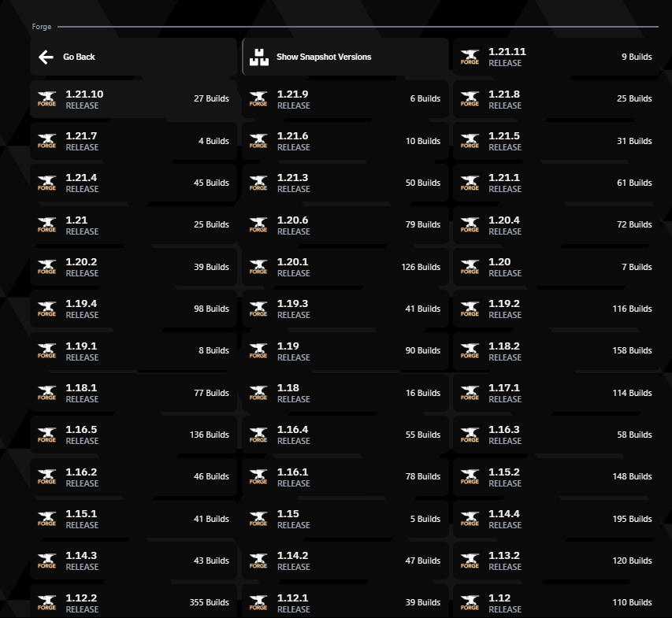Click the Show Snapshot Versions blocks icon
This screenshot has height=618, width=672.
(258, 57)
